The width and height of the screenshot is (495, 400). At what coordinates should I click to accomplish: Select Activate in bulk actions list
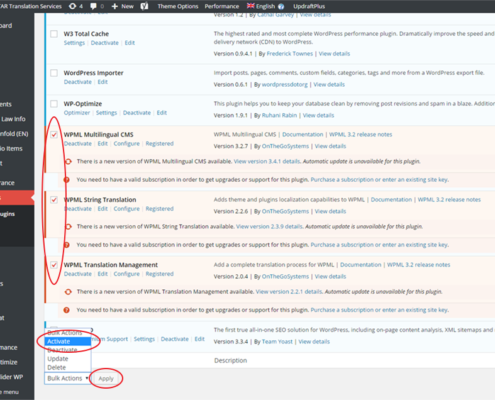[x=68, y=341]
